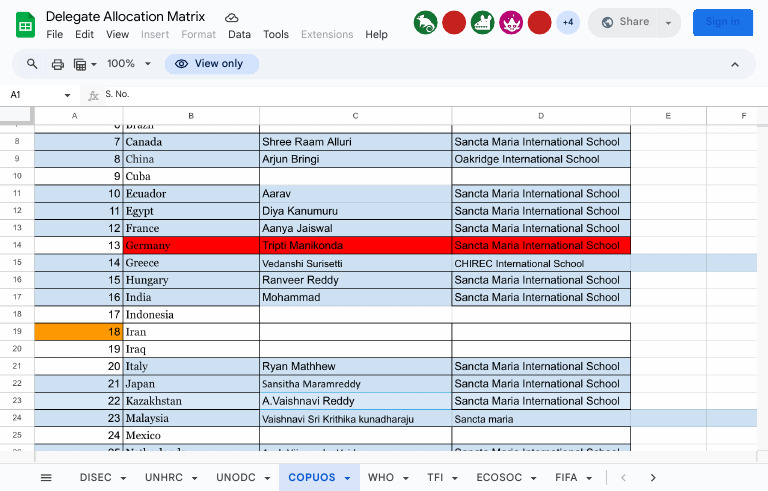This screenshot has width=768, height=491.
Task: Select the cell containing Sansitha Maramreddy
Action: coord(355,384)
